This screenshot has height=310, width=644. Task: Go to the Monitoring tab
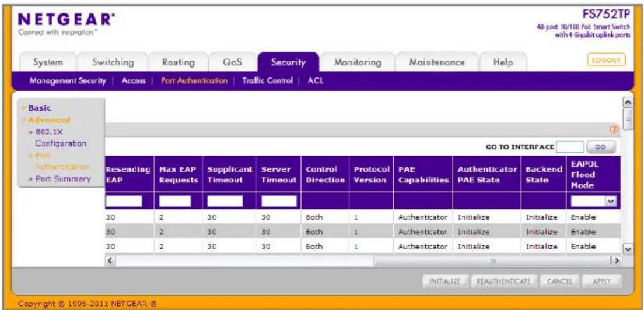coord(357,62)
